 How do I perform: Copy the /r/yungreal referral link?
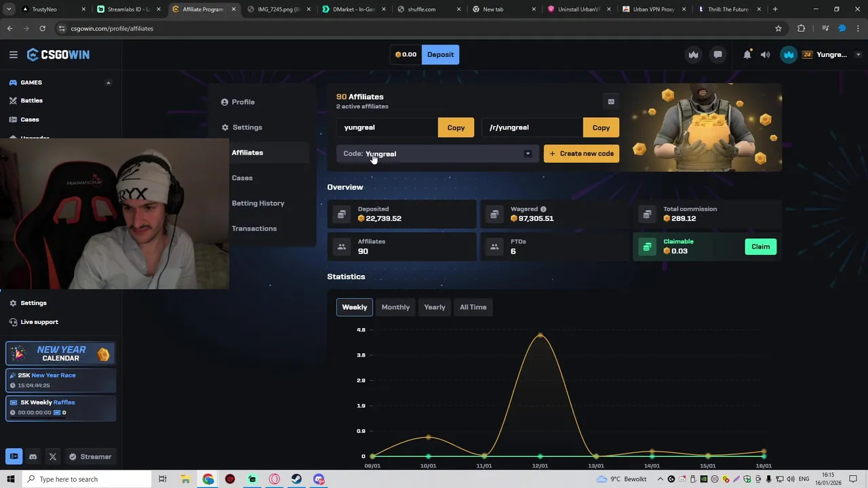(x=601, y=127)
